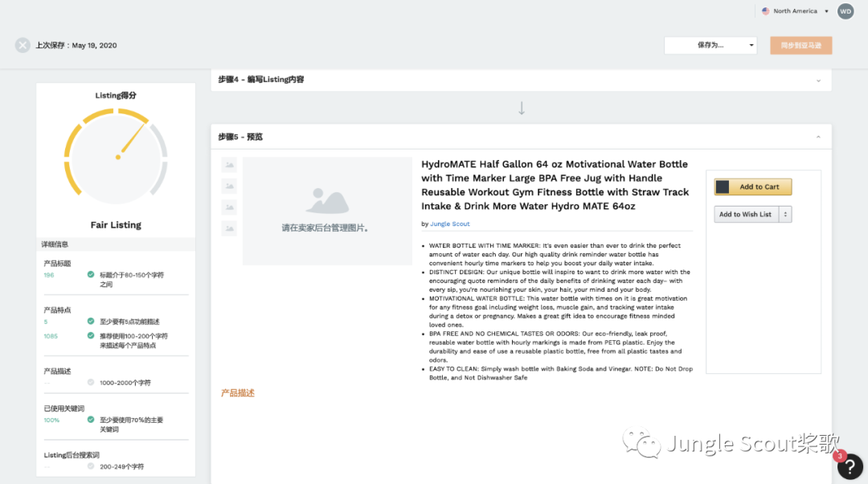The height and width of the screenshot is (484, 868).
Task: Click the Listing得分 heading
Action: click(x=116, y=95)
